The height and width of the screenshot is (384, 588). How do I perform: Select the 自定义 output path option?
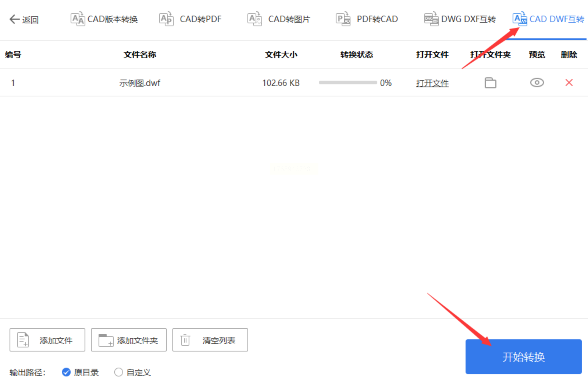(x=118, y=372)
